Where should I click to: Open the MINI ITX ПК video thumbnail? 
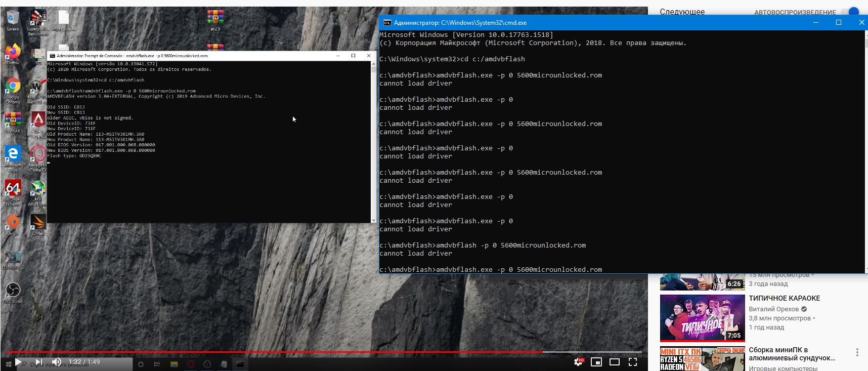(x=702, y=359)
